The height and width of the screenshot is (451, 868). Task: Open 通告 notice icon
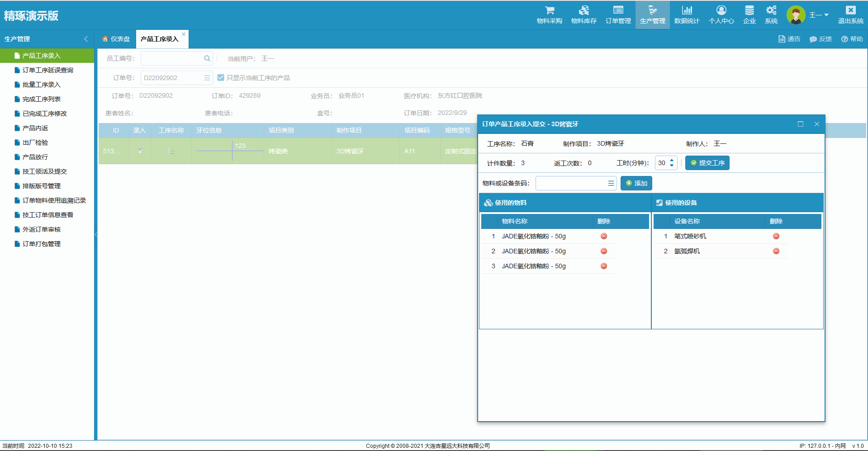point(782,39)
